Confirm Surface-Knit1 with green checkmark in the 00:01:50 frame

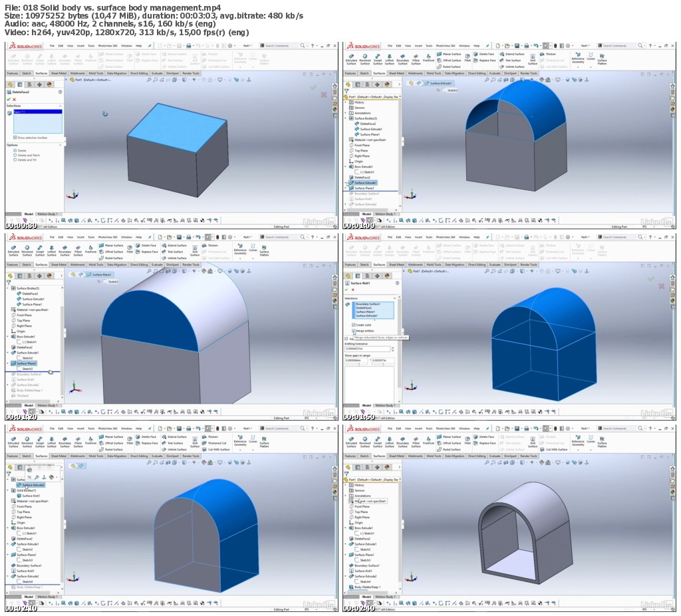pyautogui.click(x=346, y=290)
